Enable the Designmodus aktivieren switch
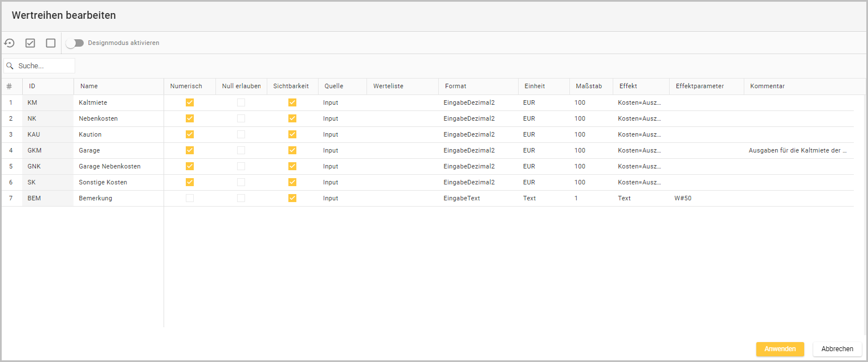 tap(74, 43)
